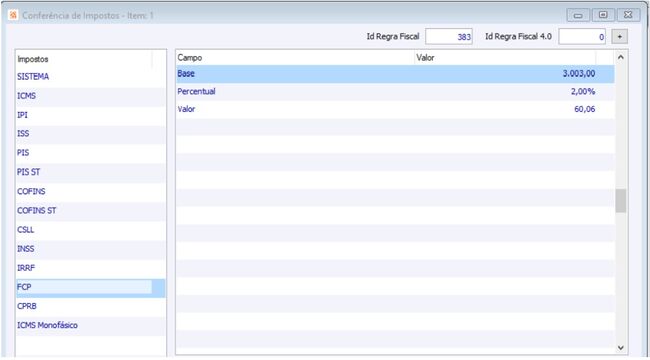The height and width of the screenshot is (360, 650).
Task: Select ICMS Monofásico in the Impostos list
Action: (90, 325)
